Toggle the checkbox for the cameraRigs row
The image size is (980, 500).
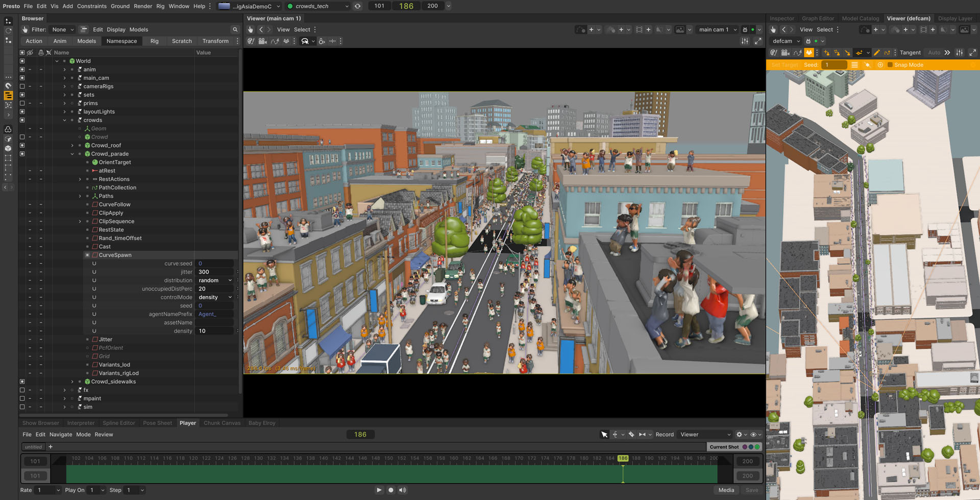pos(22,86)
